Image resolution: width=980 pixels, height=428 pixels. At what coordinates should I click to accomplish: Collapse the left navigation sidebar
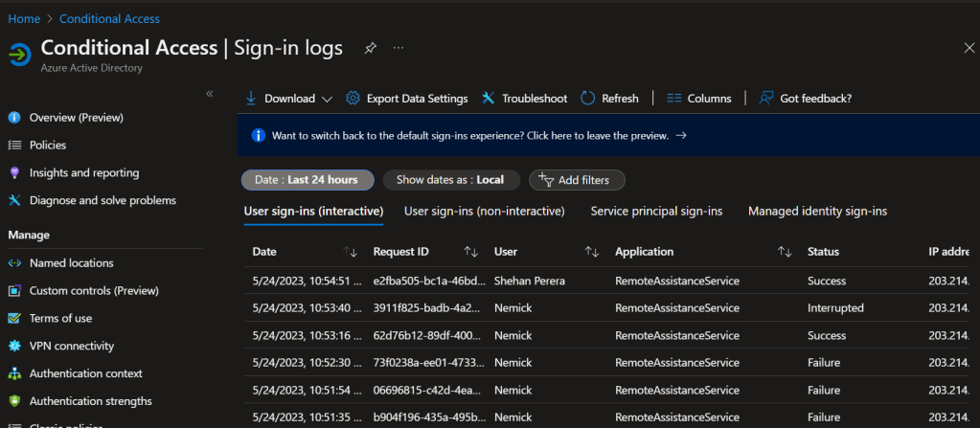[210, 93]
